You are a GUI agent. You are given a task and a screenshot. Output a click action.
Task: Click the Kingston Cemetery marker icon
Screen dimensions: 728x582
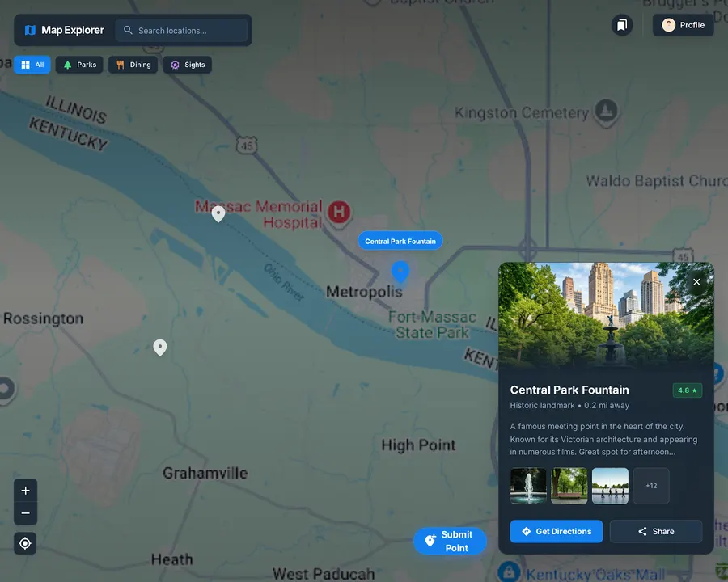(x=607, y=112)
